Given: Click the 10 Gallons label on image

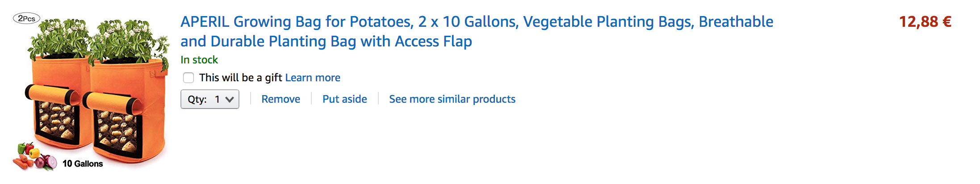Looking at the screenshot, I should pos(83,164).
